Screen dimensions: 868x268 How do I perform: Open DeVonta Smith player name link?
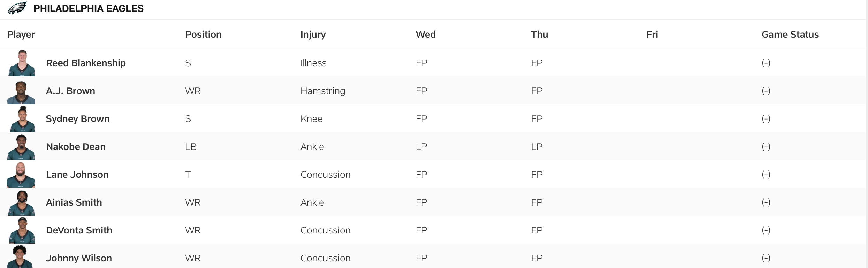click(79, 230)
